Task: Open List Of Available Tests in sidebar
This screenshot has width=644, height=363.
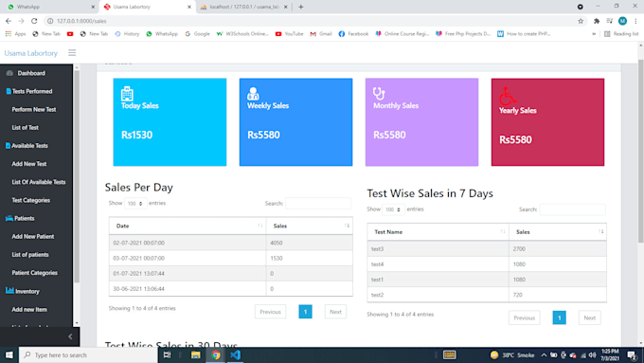Action: 39,182
